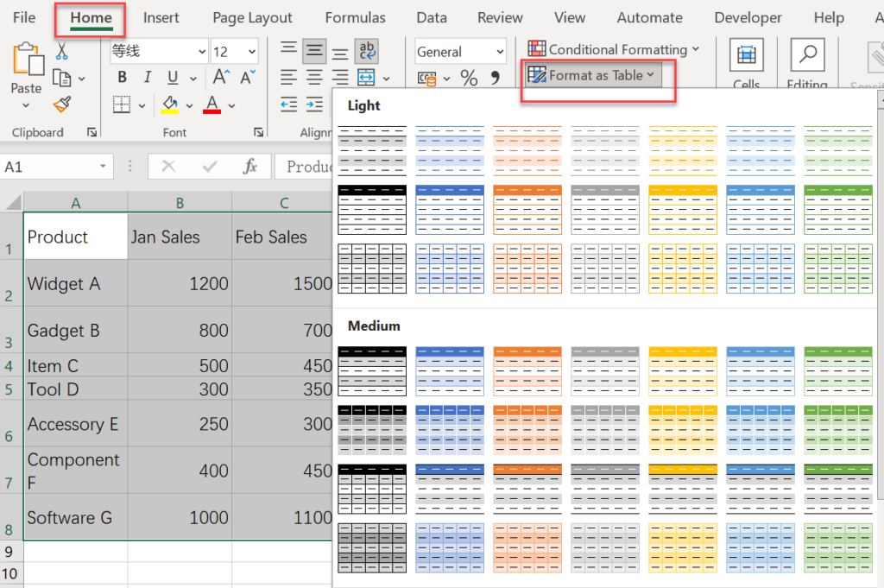Toggle underline formatting
Screen dimensions: 884x588
click(x=172, y=77)
